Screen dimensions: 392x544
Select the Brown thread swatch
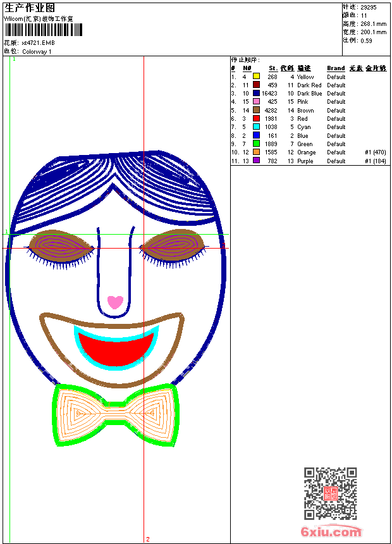[x=256, y=110]
